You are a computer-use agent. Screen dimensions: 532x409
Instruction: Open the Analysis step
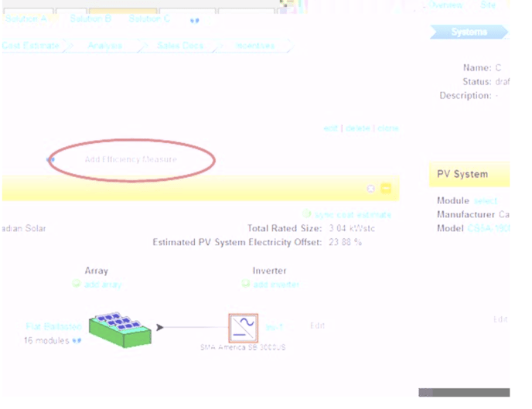point(105,46)
